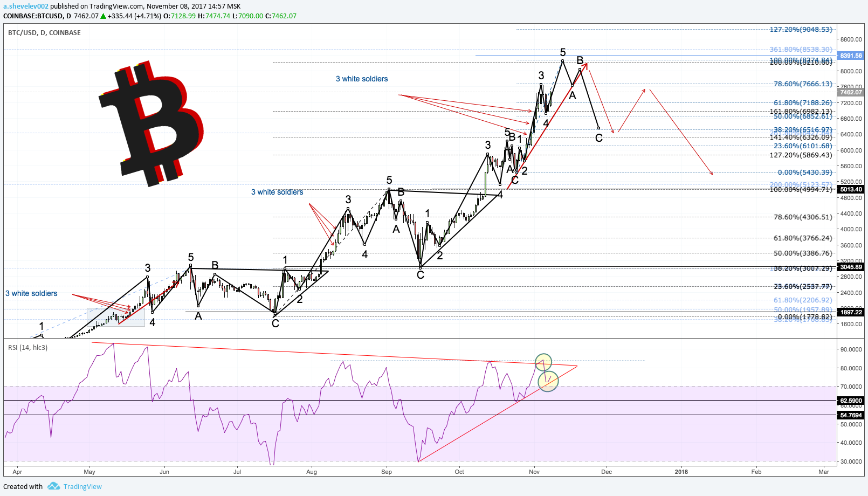Click the 1897.22 price tag on the axis
The height and width of the screenshot is (496, 868).
point(851,312)
